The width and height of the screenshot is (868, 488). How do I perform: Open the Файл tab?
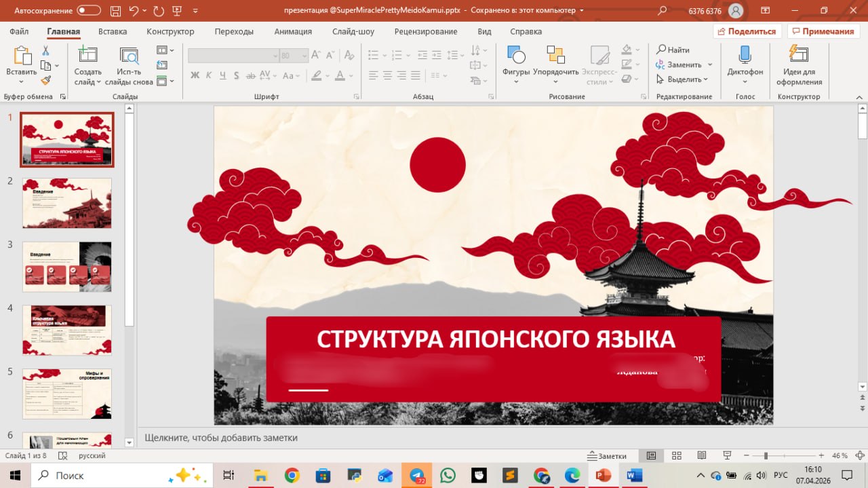click(19, 32)
